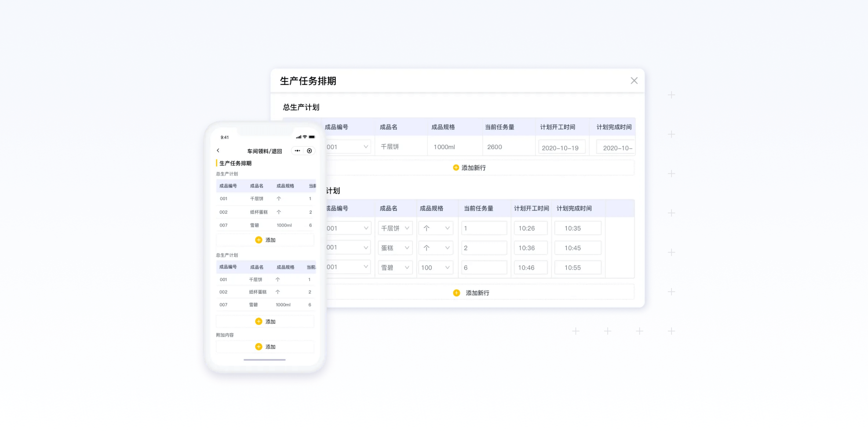The width and height of the screenshot is (868, 432).
Task: Click 添加新行 below the 2600 row
Action: click(x=469, y=168)
